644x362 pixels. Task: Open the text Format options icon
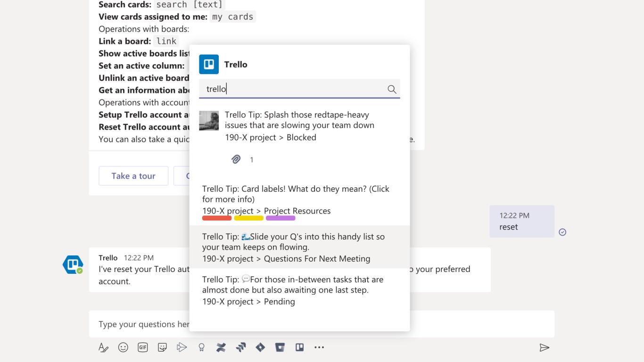click(x=103, y=348)
